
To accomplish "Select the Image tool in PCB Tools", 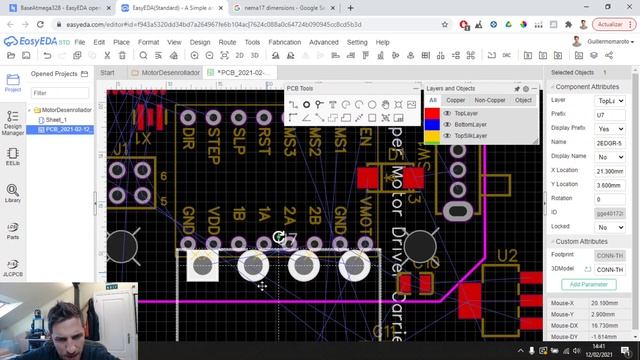I will [411, 105].
